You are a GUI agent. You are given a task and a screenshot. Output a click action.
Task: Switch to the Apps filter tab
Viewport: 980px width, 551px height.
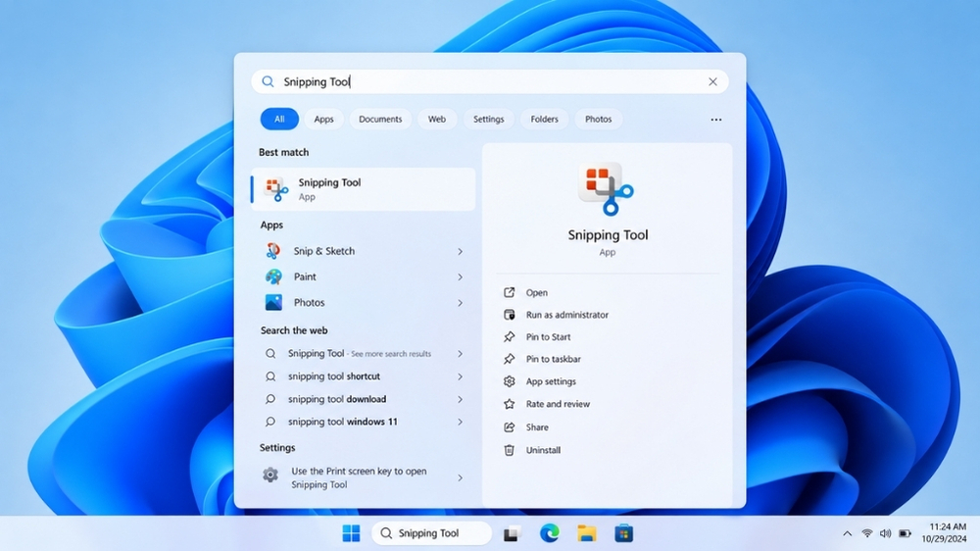click(x=323, y=119)
